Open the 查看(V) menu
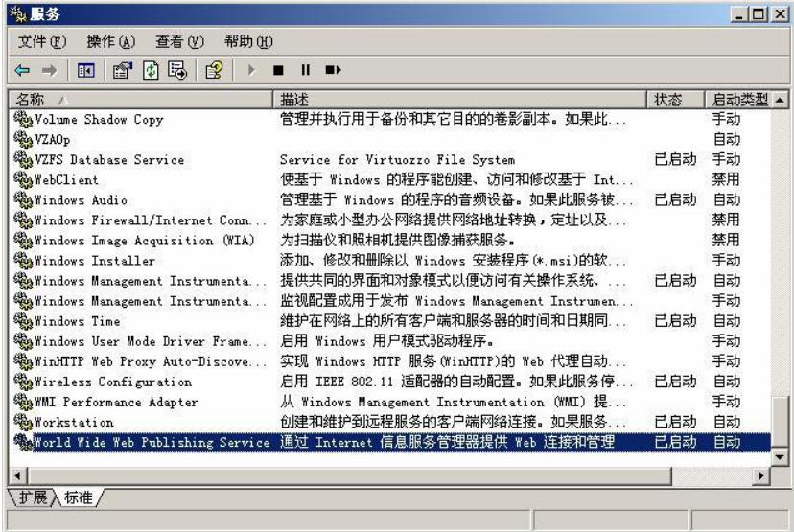Image resolution: width=794 pixels, height=532 pixels. pyautogui.click(x=179, y=41)
